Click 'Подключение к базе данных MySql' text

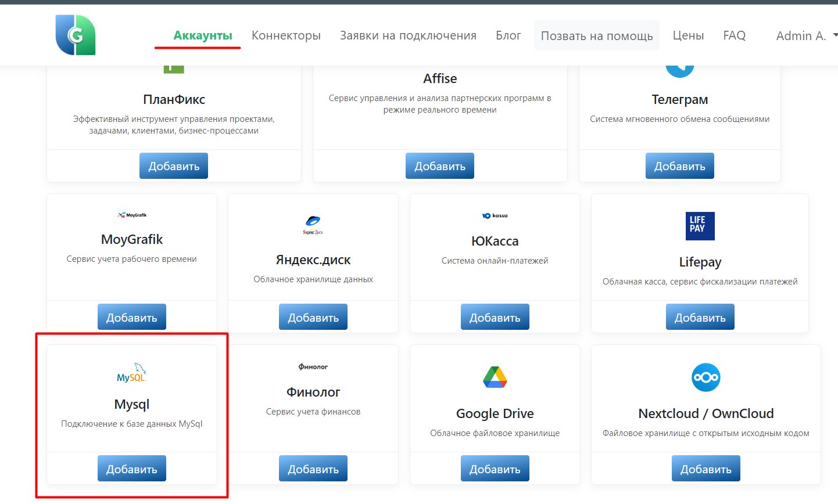[x=132, y=424]
